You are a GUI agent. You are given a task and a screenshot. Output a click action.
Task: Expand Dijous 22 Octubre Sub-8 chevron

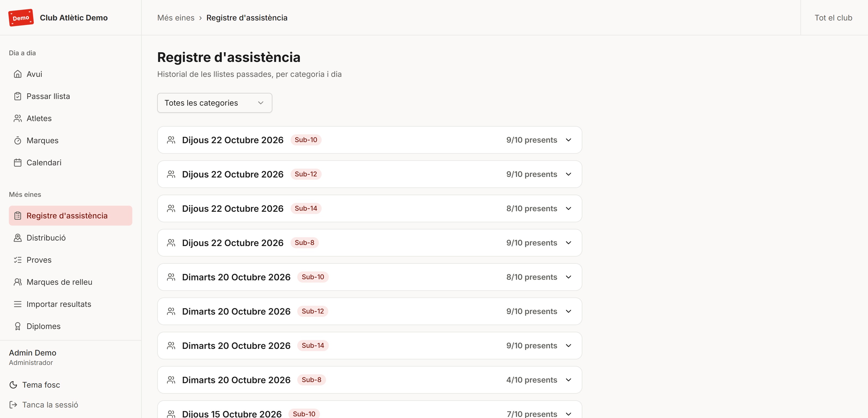coord(569,243)
